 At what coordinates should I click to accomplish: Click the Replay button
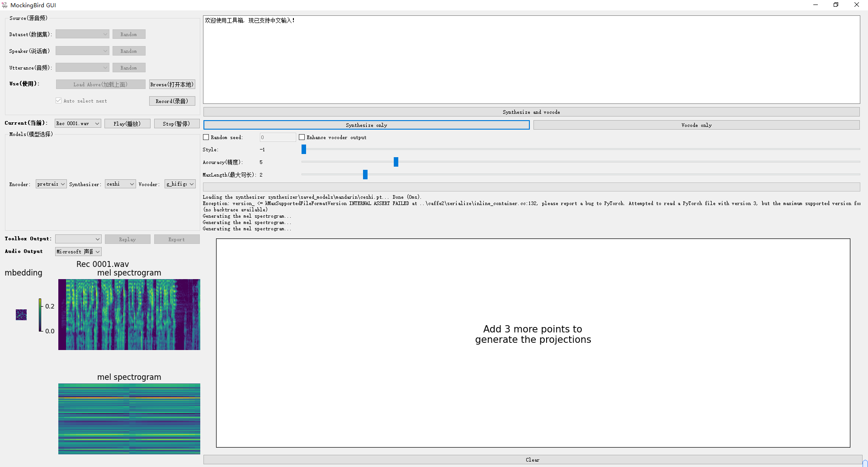point(127,239)
